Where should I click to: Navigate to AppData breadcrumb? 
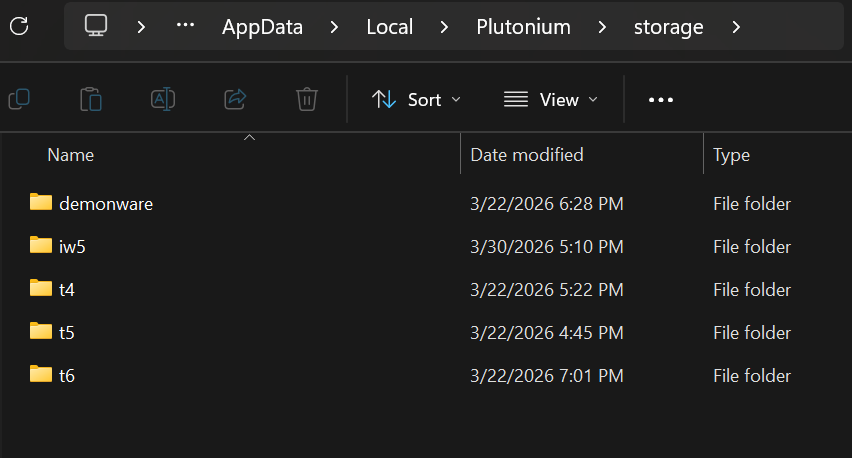(262, 27)
